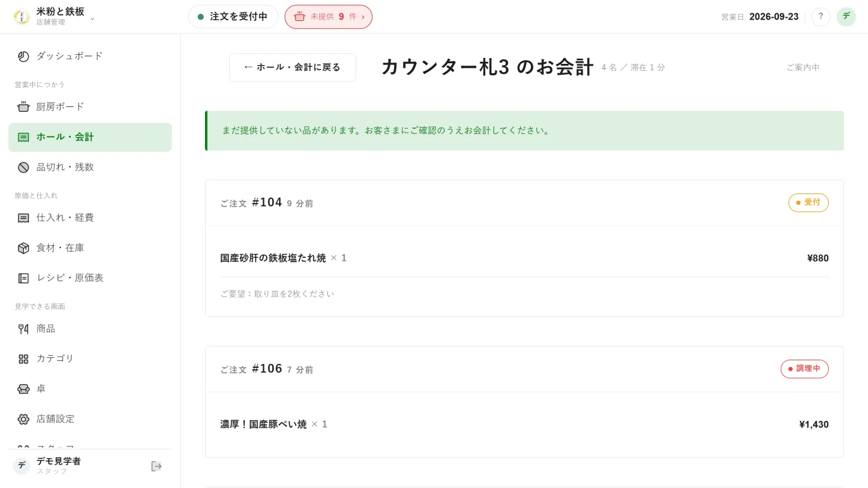Click 国産砂肝の鉄板塩たれ焼 item name

pyautogui.click(x=273, y=258)
